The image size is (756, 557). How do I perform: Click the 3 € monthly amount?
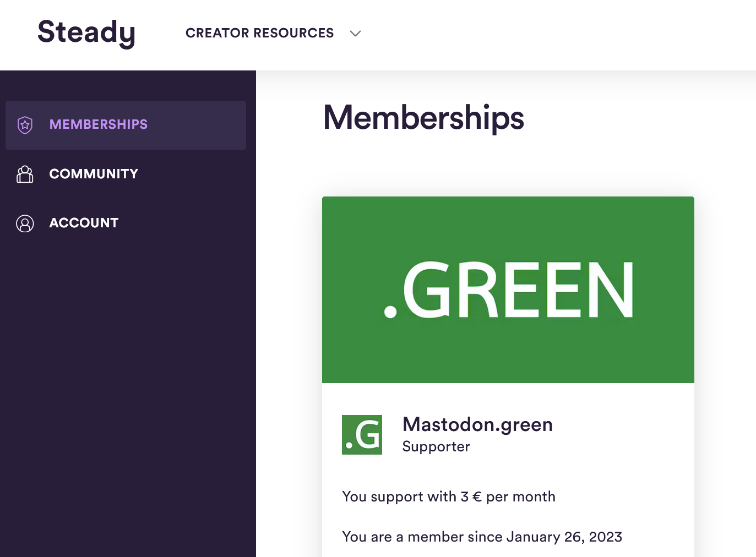tap(471, 496)
